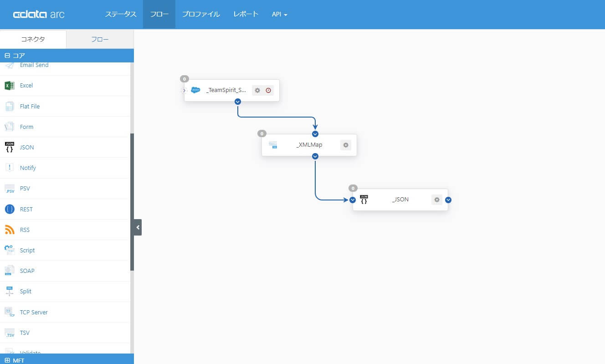605x364 pixels.
Task: Expand the MFT connector section
Action: pyautogui.click(x=7, y=360)
